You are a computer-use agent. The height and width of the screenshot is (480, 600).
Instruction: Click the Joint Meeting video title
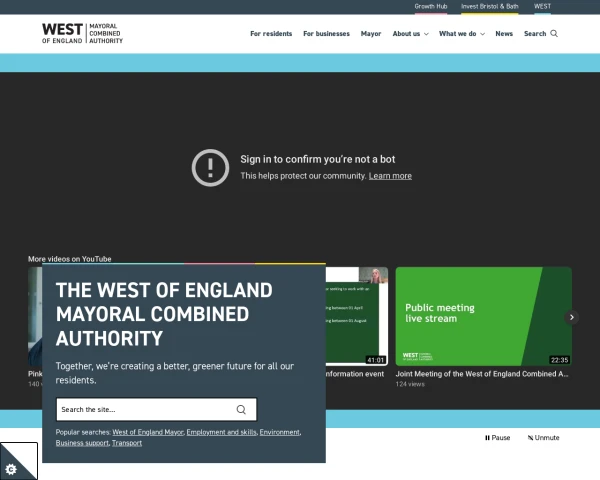[482, 374]
